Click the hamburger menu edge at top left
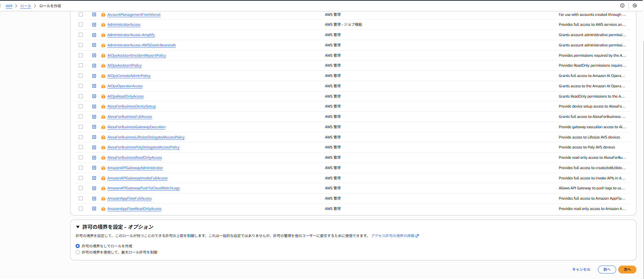Viewport: 644px width, 279px height. coord(1,6)
